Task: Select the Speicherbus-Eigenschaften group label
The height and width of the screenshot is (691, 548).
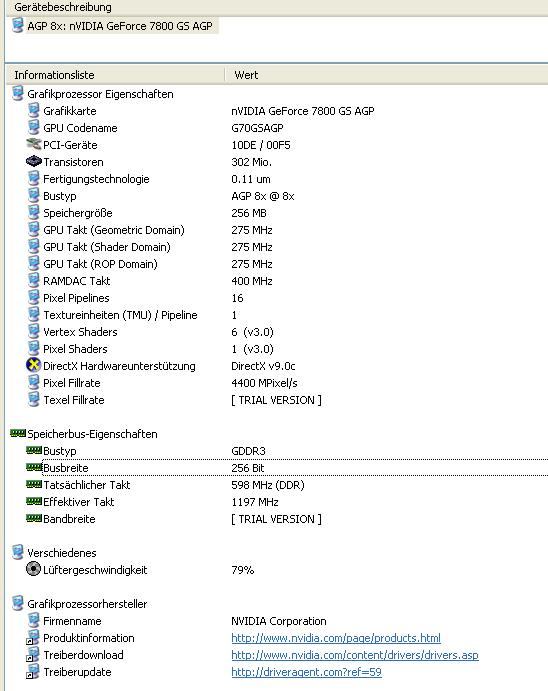Action: pyautogui.click(x=92, y=434)
